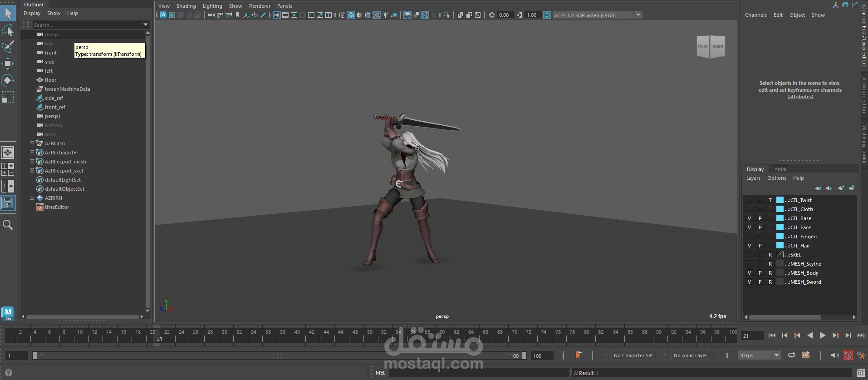Click the view cube FRONT face
The height and width of the screenshot is (380, 868).
coord(703,47)
